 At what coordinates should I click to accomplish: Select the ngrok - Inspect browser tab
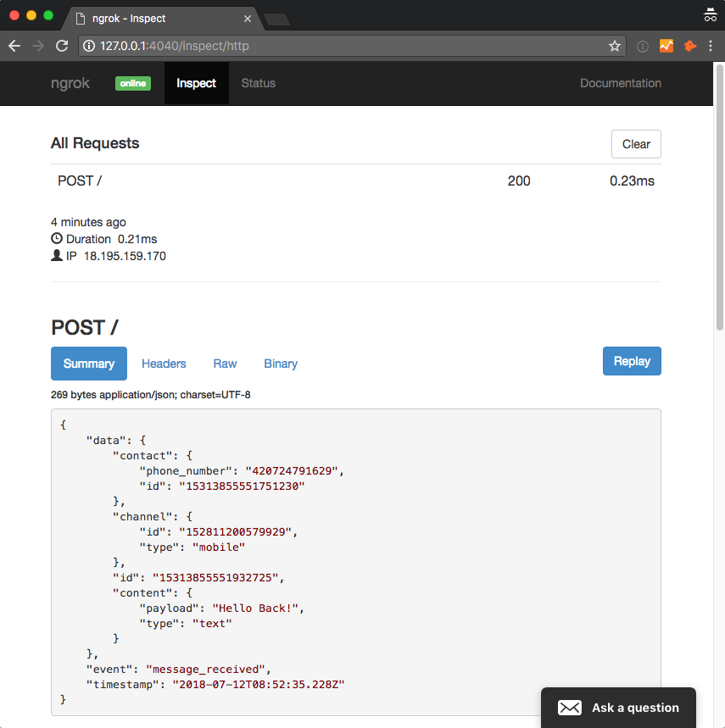click(164, 19)
